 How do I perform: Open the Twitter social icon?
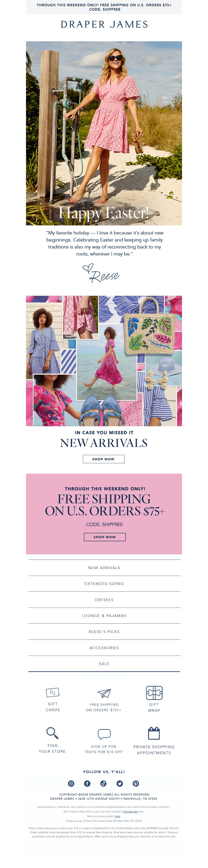(x=120, y=783)
